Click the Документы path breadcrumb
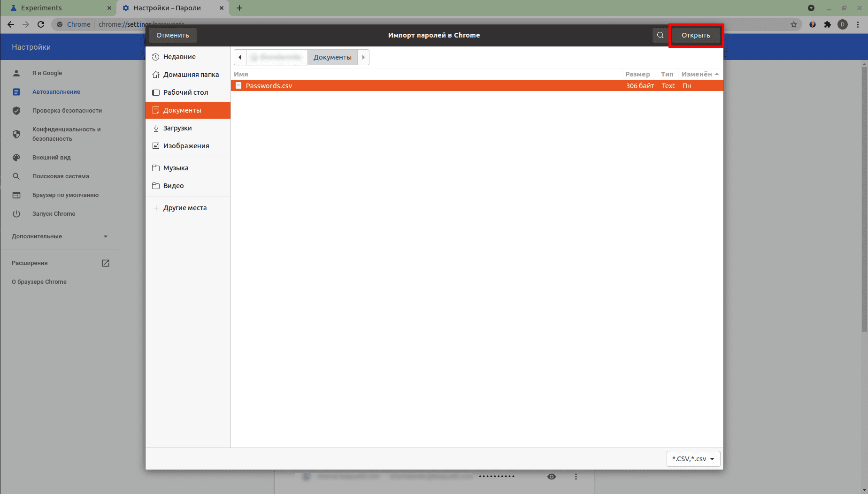 pyautogui.click(x=332, y=57)
